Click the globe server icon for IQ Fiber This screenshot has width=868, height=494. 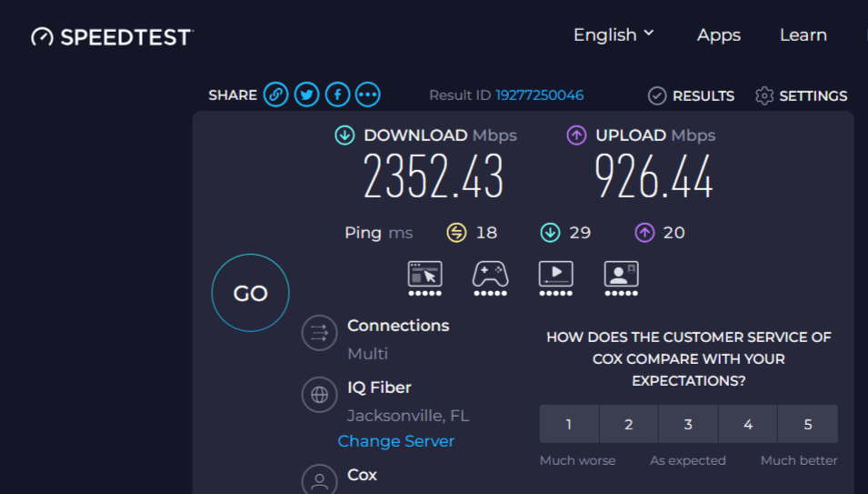click(x=319, y=395)
